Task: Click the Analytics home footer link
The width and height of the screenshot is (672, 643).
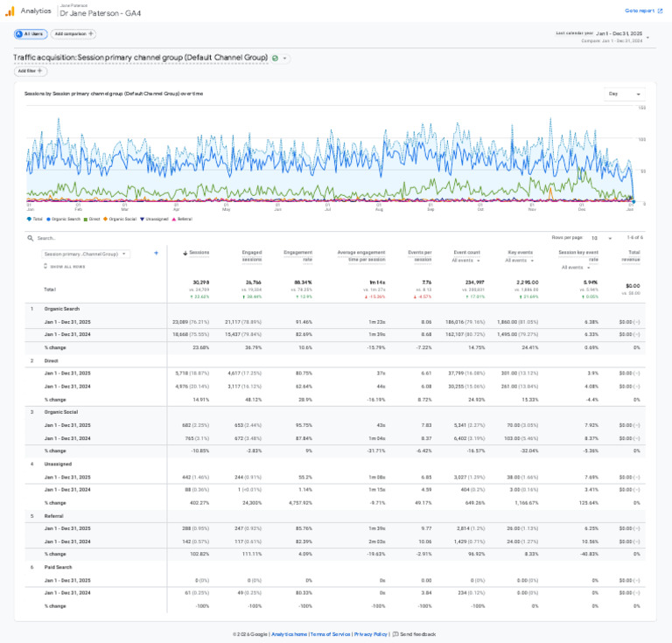Action: (x=290, y=634)
